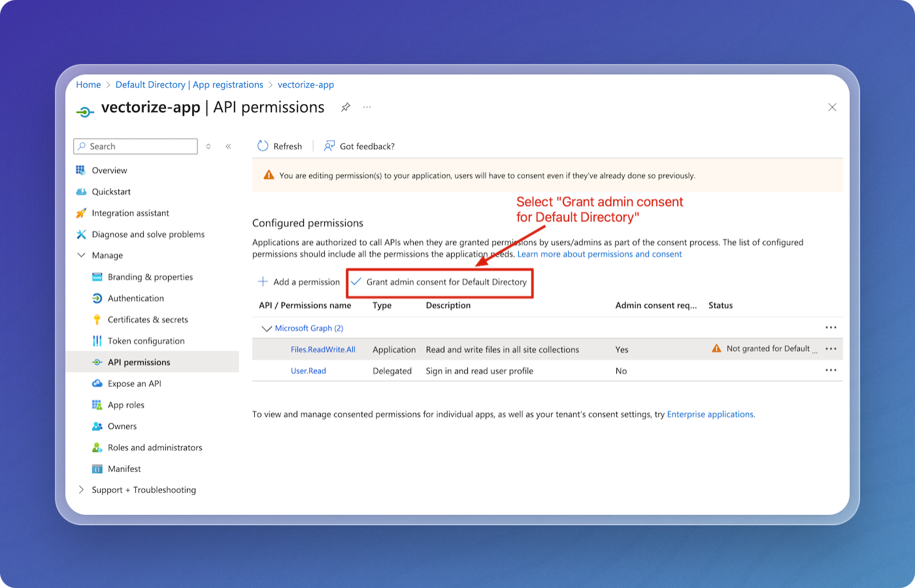Click the pin icon next to API permissions title

[346, 107]
